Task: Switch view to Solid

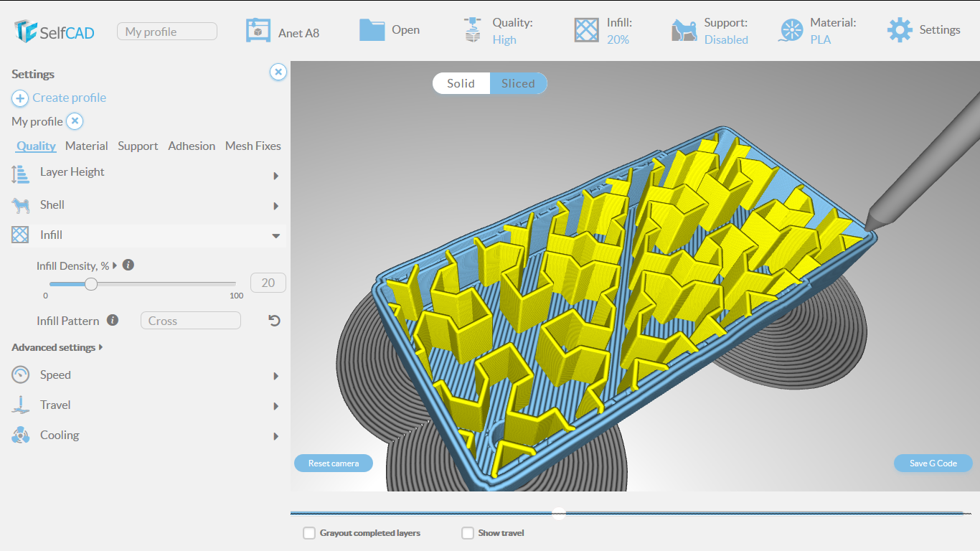Action: point(461,83)
